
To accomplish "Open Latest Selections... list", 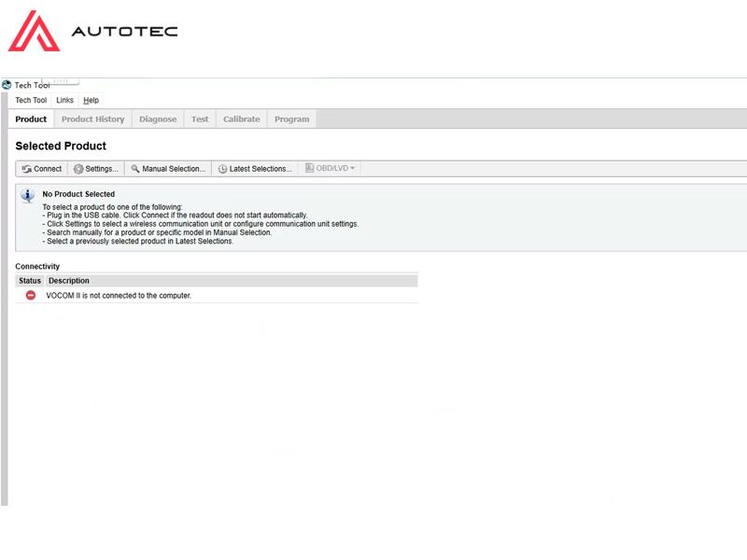I will click(x=255, y=169).
